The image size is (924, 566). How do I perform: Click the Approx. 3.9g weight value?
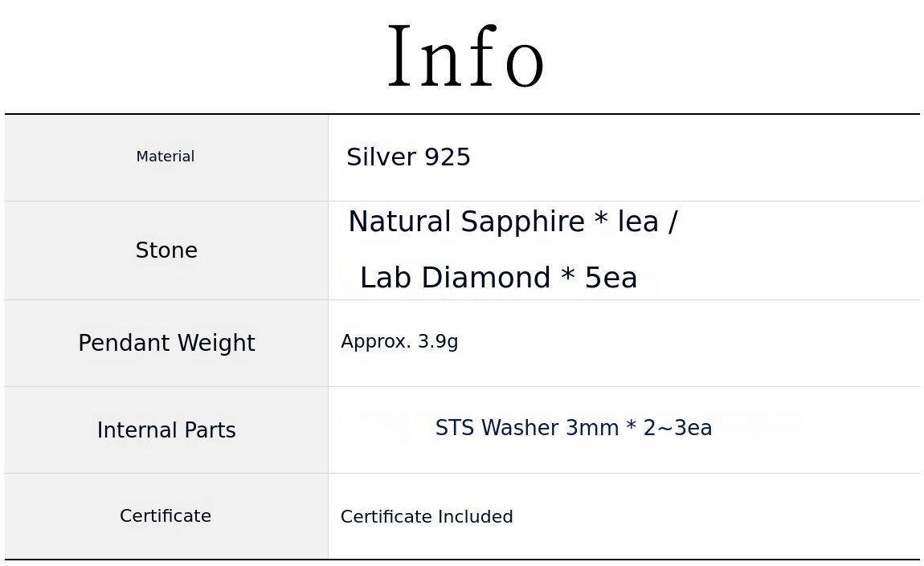point(399,342)
